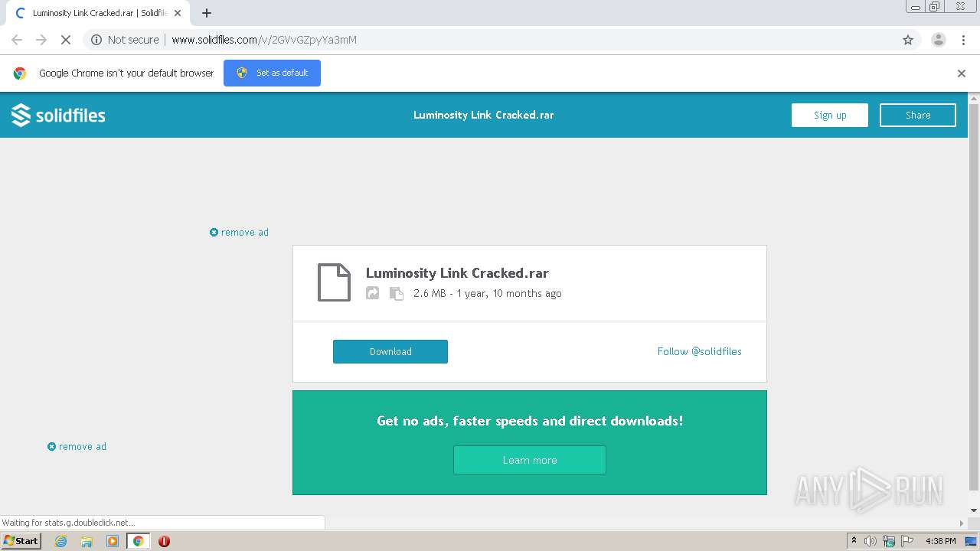The image size is (980, 551).
Task: Open the Sign up page
Action: click(830, 115)
